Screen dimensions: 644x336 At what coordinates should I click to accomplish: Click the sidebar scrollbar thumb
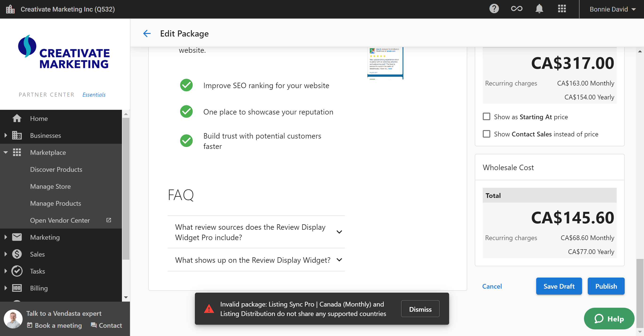(126, 189)
